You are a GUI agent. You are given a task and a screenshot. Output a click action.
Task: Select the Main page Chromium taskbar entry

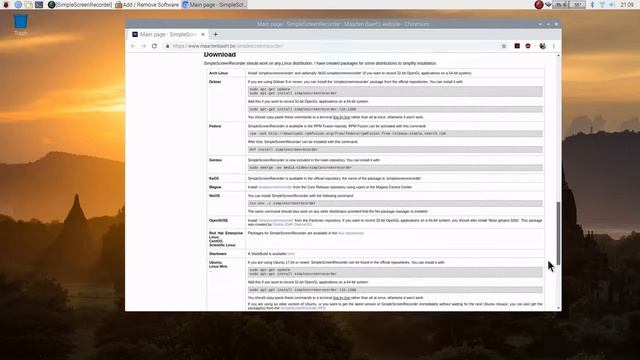coord(214,4)
